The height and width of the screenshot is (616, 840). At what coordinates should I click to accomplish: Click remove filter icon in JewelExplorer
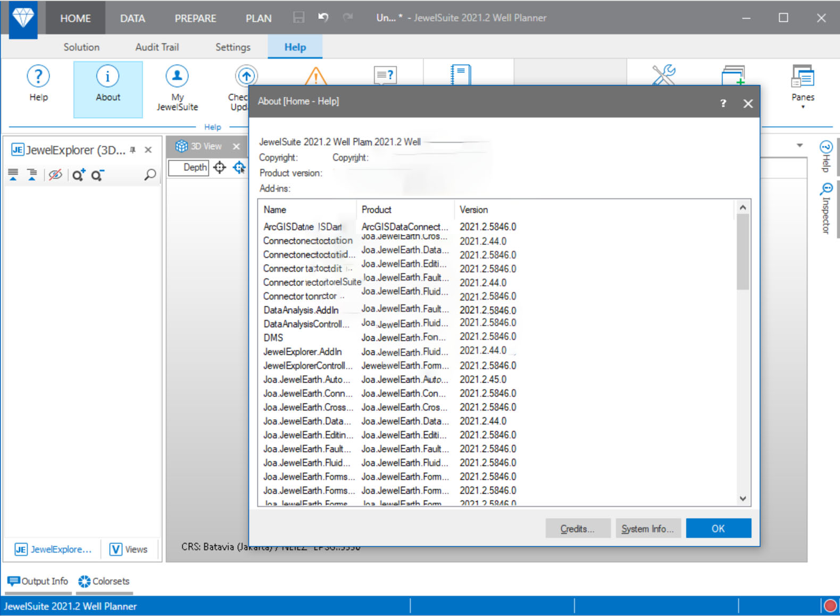point(97,174)
